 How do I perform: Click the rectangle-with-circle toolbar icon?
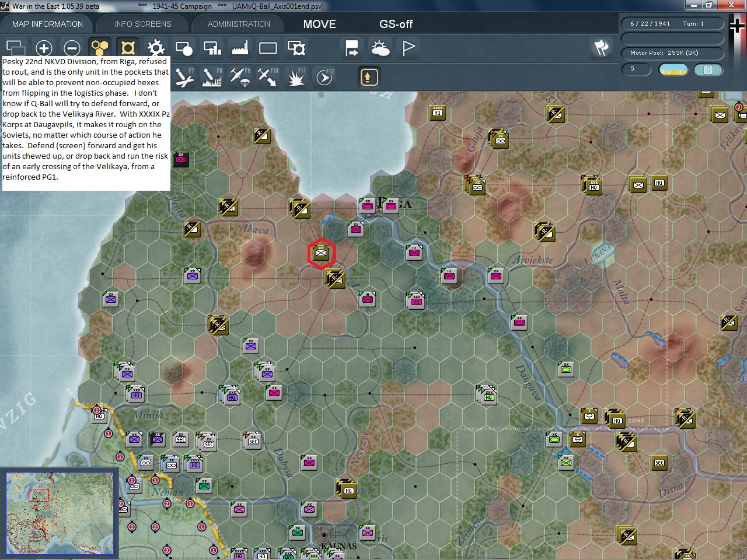(x=184, y=48)
